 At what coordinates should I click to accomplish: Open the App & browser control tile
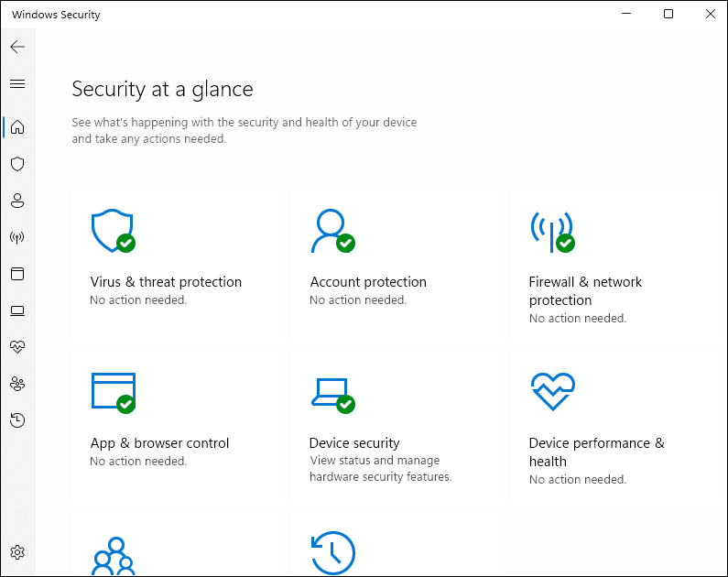point(179,428)
